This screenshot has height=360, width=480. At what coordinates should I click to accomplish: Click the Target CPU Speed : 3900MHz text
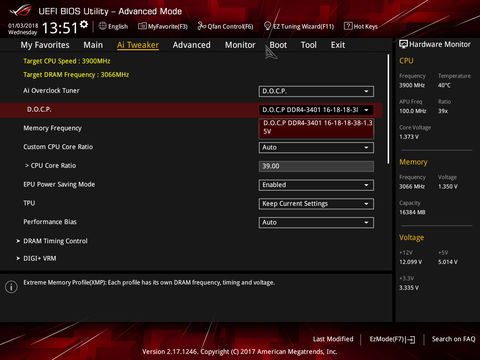click(x=67, y=61)
